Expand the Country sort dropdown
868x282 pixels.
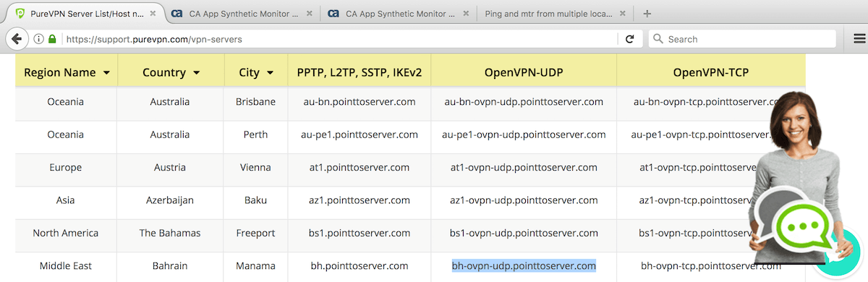coord(196,73)
